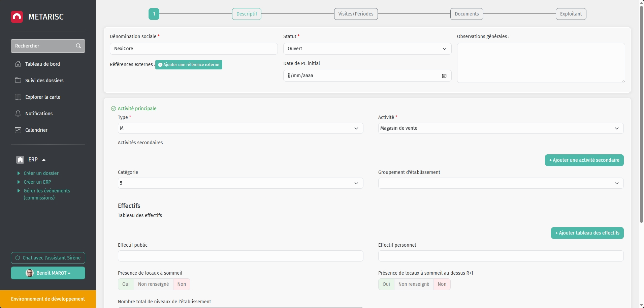Image resolution: width=644 pixels, height=308 pixels.
Task: Open the Benoît MAROT user menu
Action: click(48, 273)
